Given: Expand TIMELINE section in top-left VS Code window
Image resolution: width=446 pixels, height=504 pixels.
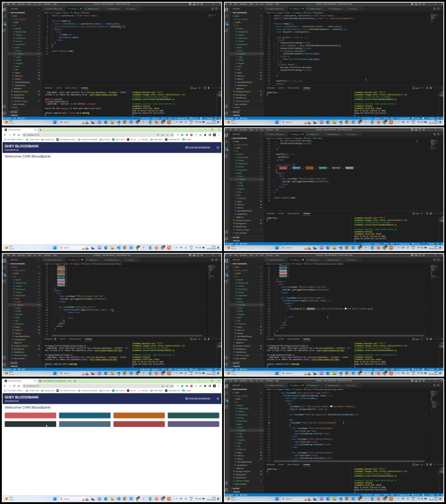Looking at the screenshot, I should coord(14,115).
